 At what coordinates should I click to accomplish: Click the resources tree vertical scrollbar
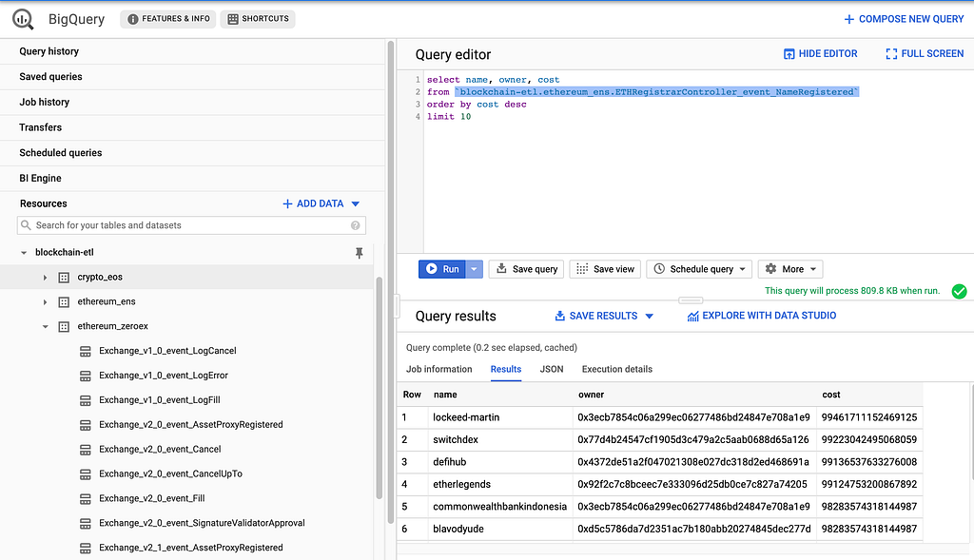tap(380, 388)
